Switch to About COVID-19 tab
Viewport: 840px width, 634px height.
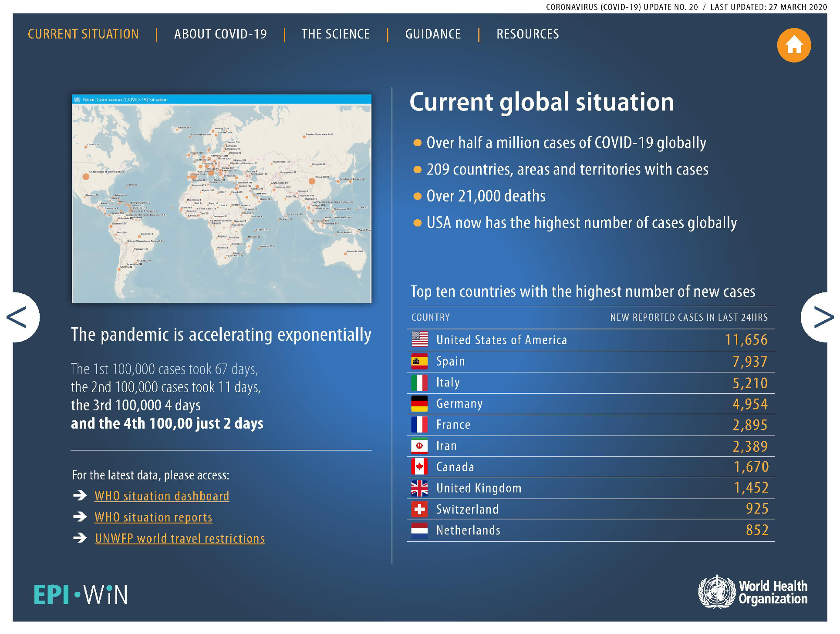pos(220,34)
